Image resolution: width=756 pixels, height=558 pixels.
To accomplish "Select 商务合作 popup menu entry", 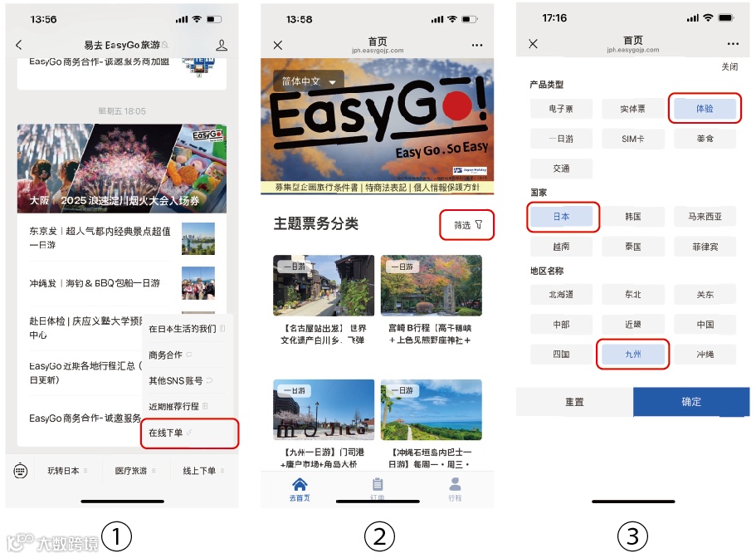I will coord(187,355).
